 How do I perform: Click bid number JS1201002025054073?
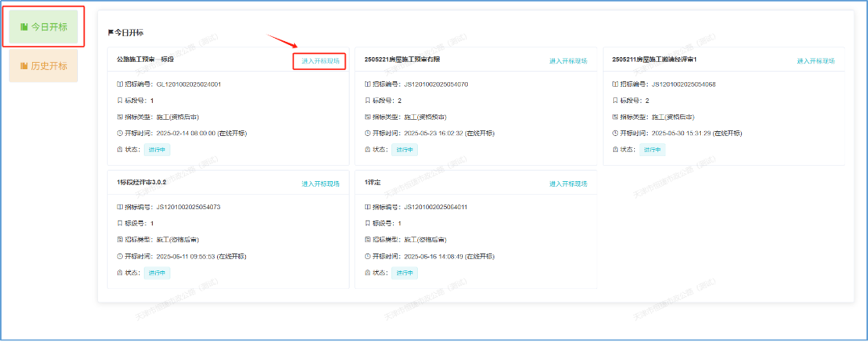point(189,207)
